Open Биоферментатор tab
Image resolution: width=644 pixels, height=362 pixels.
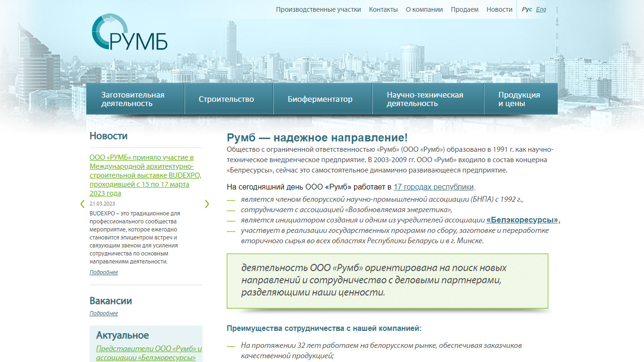[x=322, y=99]
